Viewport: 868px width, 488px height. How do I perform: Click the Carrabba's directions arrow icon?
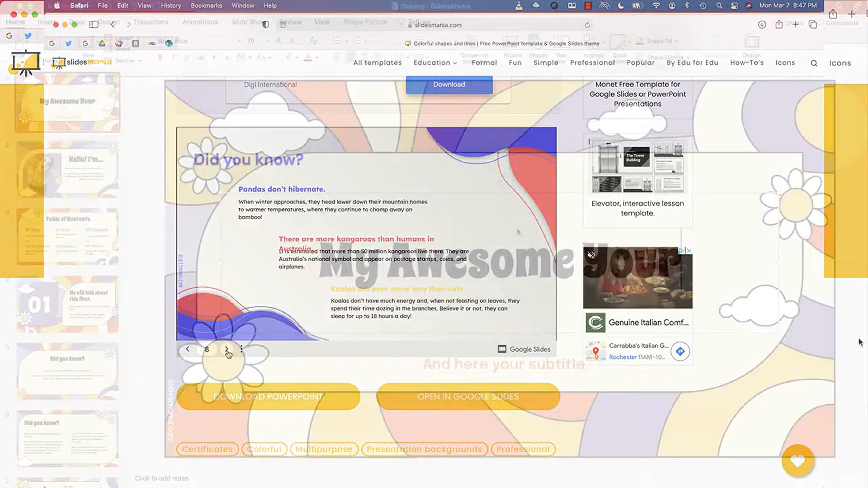pyautogui.click(x=680, y=351)
